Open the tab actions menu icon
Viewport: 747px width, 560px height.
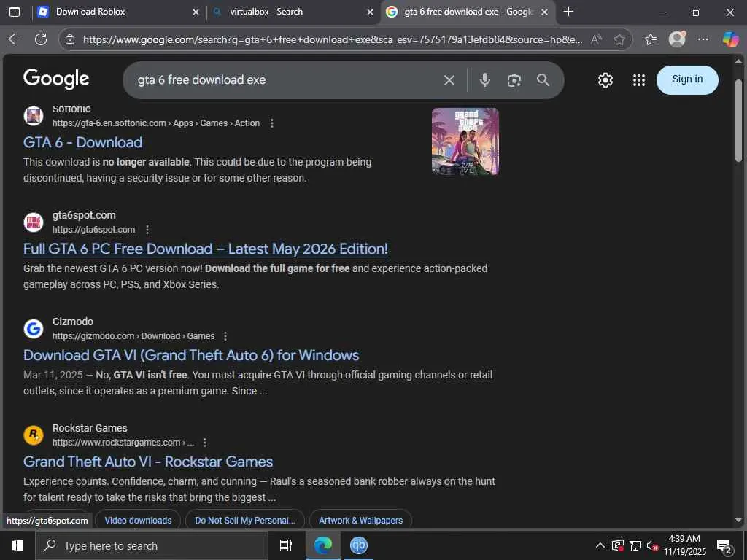tap(15, 12)
